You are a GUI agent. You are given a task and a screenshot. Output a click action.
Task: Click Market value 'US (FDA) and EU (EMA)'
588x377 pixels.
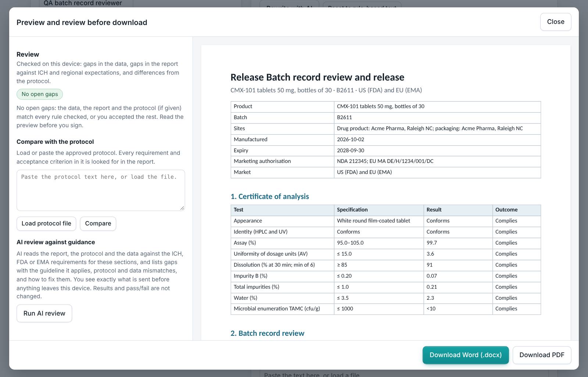364,172
